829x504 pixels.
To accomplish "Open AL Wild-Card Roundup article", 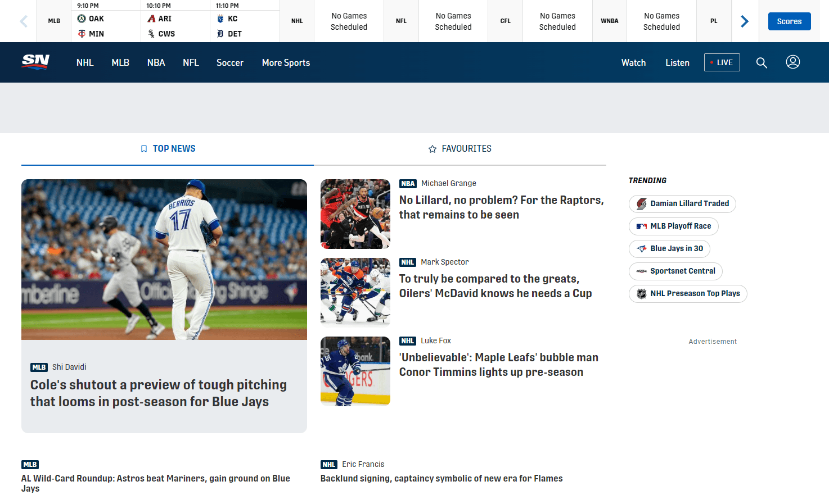I will [x=156, y=483].
